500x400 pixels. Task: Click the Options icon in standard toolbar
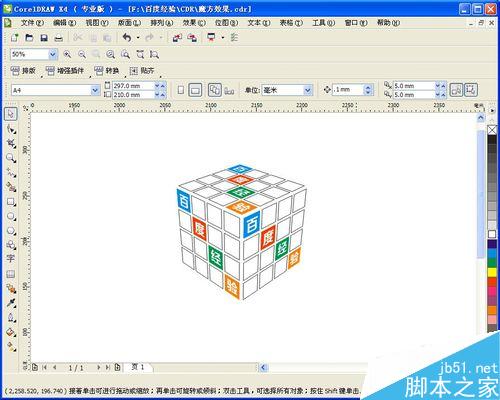click(x=234, y=38)
